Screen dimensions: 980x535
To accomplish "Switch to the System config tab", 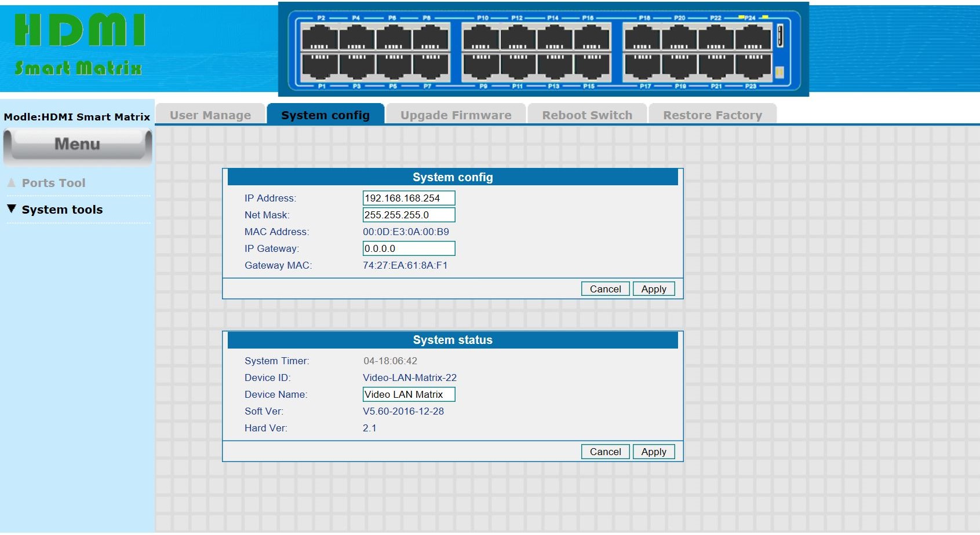I will 326,115.
